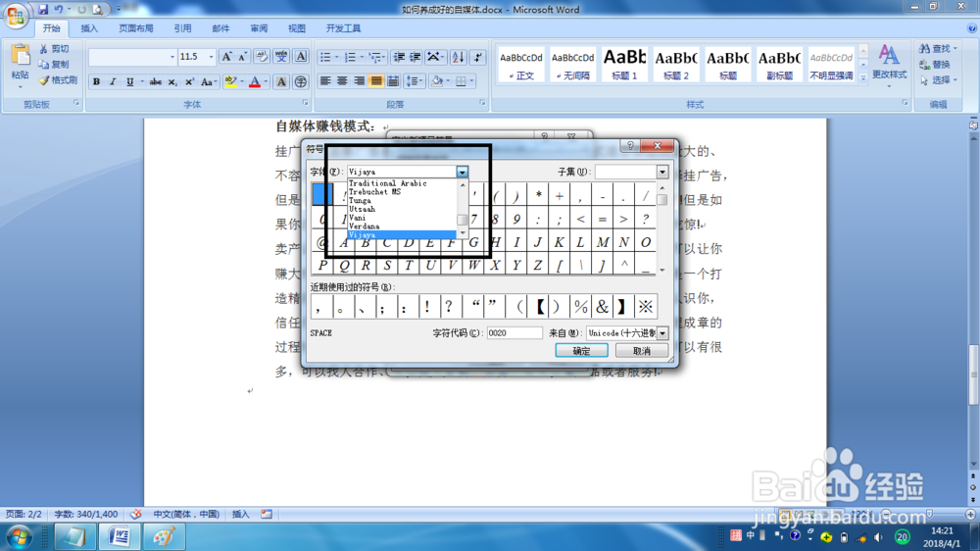Click the Grow Font icon

[x=227, y=57]
